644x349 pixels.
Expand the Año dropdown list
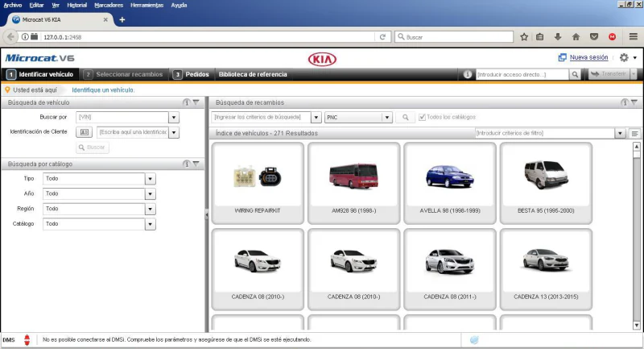[x=150, y=194]
